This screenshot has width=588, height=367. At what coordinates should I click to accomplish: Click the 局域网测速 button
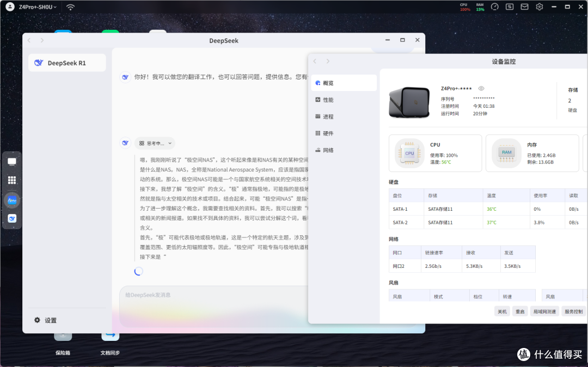[x=544, y=311]
